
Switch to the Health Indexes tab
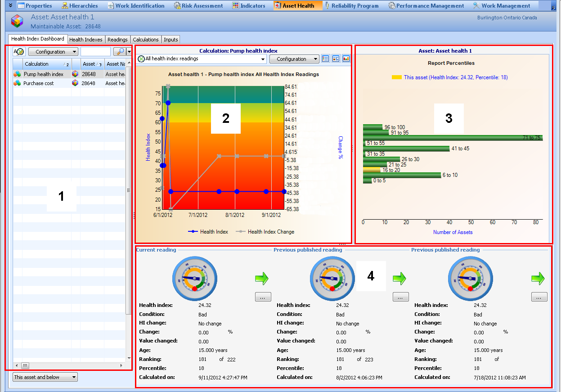coord(86,40)
